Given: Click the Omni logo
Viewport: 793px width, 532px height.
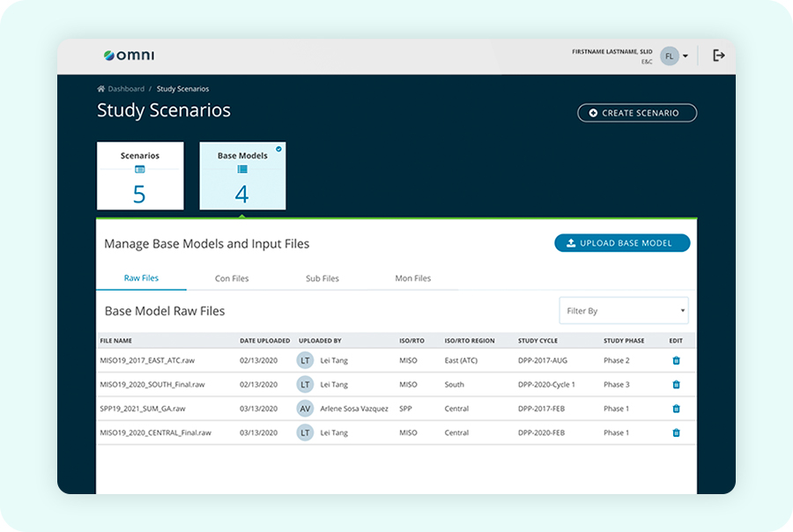Looking at the screenshot, I should (129, 55).
